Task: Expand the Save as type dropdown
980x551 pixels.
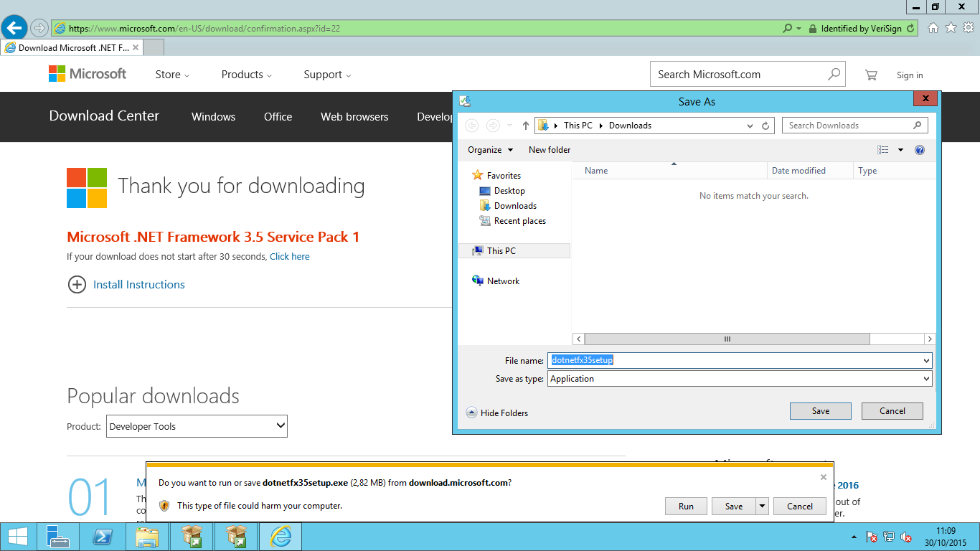Action: [x=926, y=379]
